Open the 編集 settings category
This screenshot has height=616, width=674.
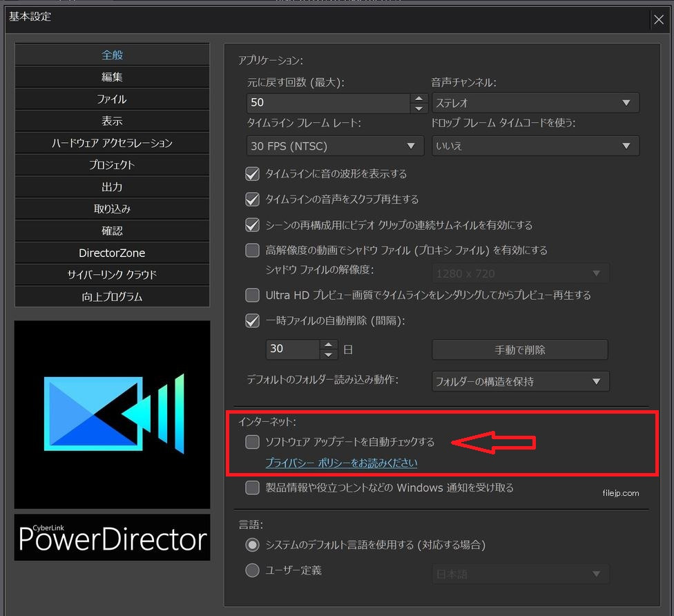click(x=112, y=77)
